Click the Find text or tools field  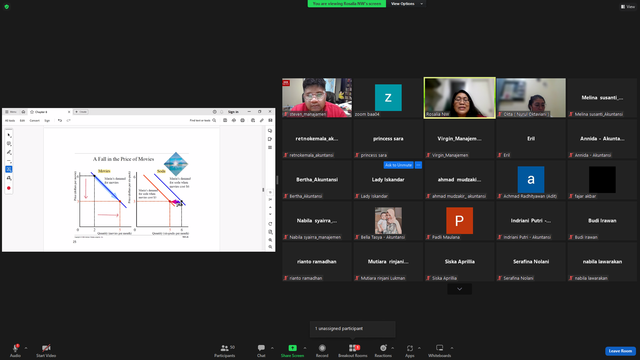[x=203, y=120]
